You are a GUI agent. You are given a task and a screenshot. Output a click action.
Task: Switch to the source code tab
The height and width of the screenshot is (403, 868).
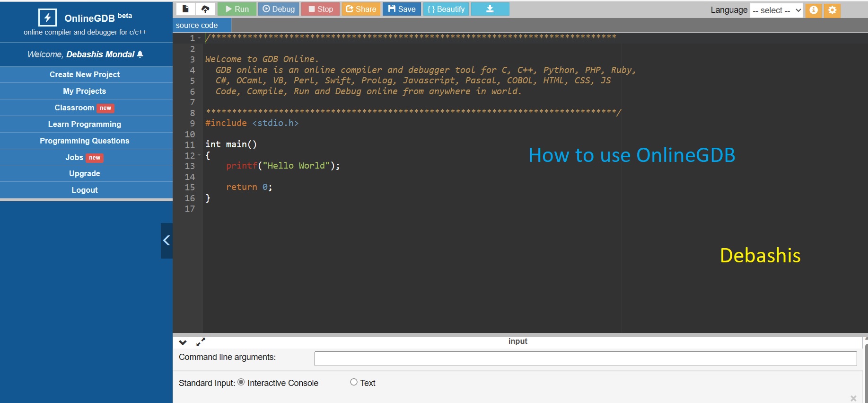click(197, 26)
